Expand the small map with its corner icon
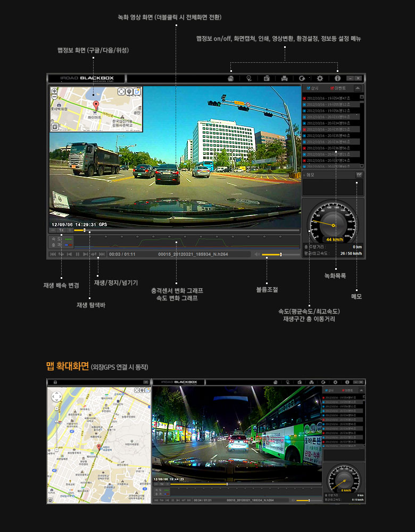 (x=55, y=127)
